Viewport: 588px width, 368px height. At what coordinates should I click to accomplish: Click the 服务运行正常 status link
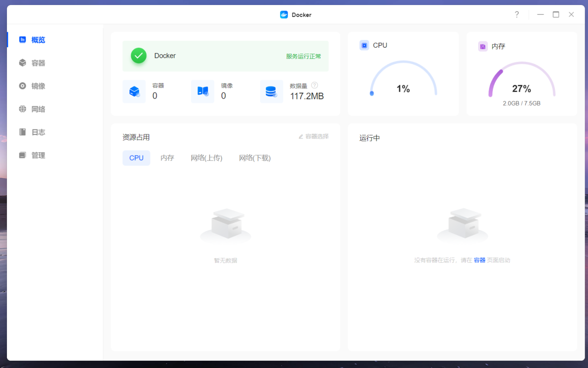[x=303, y=56]
